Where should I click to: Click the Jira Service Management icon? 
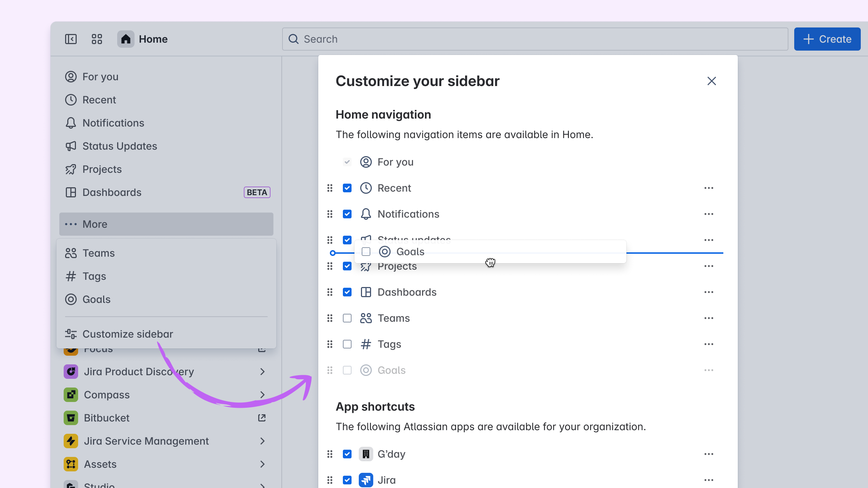point(71,441)
